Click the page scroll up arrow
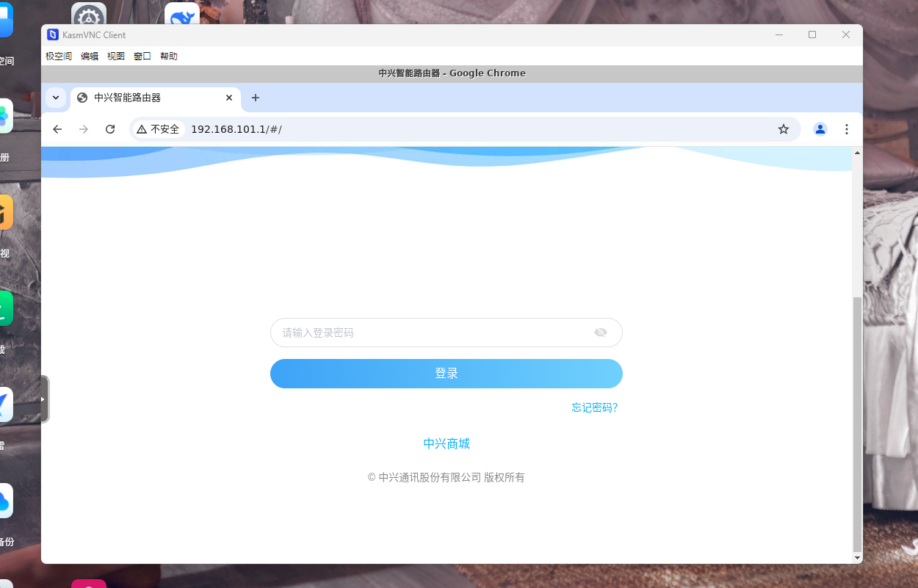The height and width of the screenshot is (588, 918). (857, 153)
